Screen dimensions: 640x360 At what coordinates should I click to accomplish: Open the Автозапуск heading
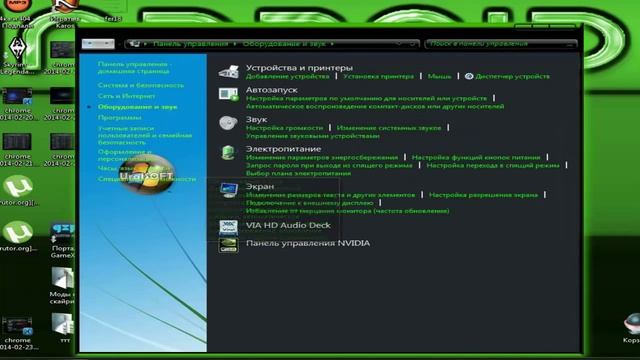271,90
